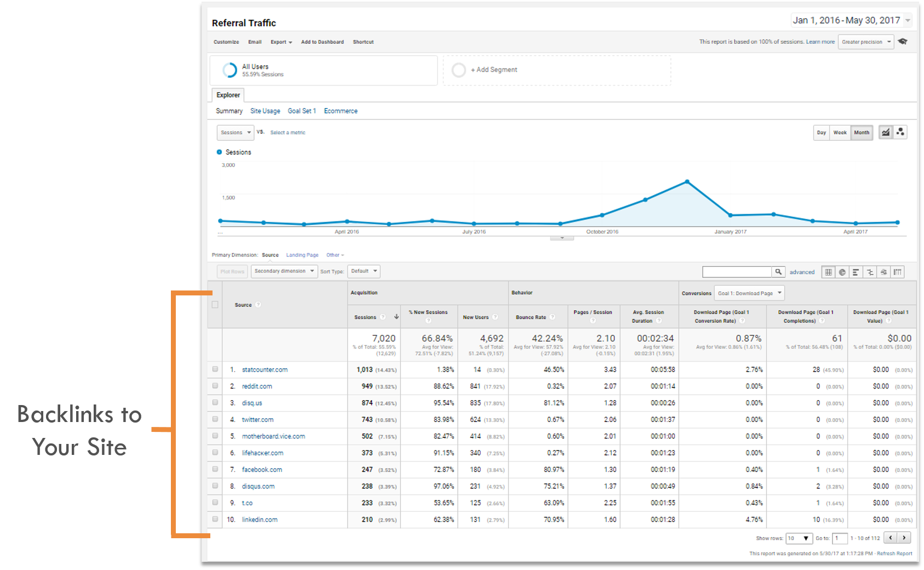Screen dimensions: 924x570
Task: Select the Percentage pie view icon
Action: tap(842, 272)
